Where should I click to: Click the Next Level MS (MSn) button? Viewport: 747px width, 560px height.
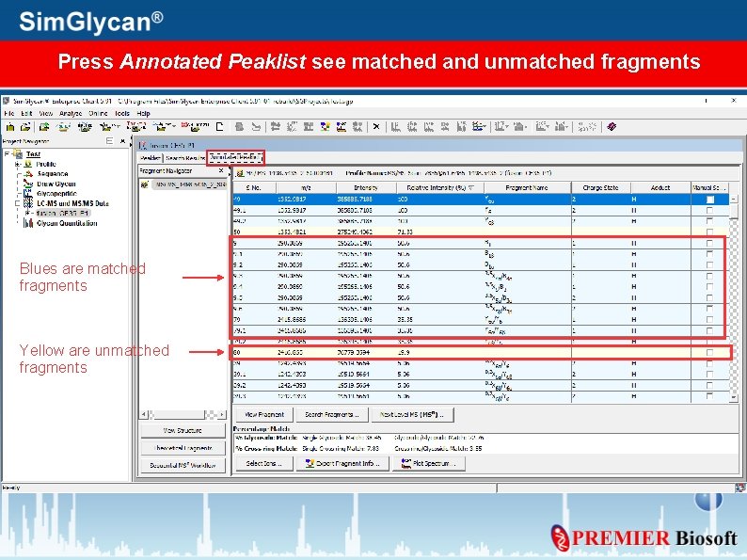click(x=412, y=415)
